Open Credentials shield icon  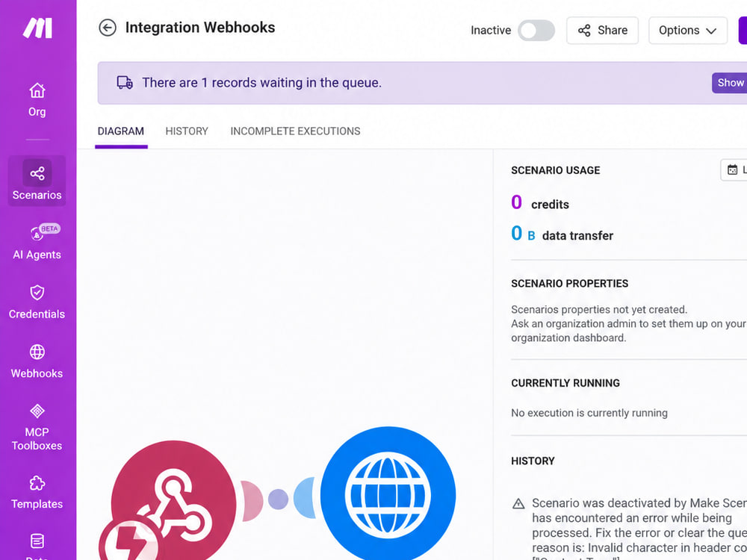(x=37, y=293)
